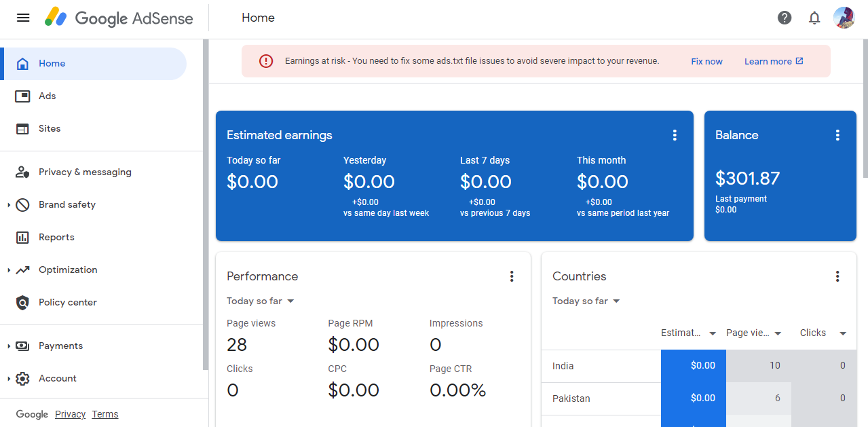
Task: Click the Reports chart icon
Action: pos(22,237)
